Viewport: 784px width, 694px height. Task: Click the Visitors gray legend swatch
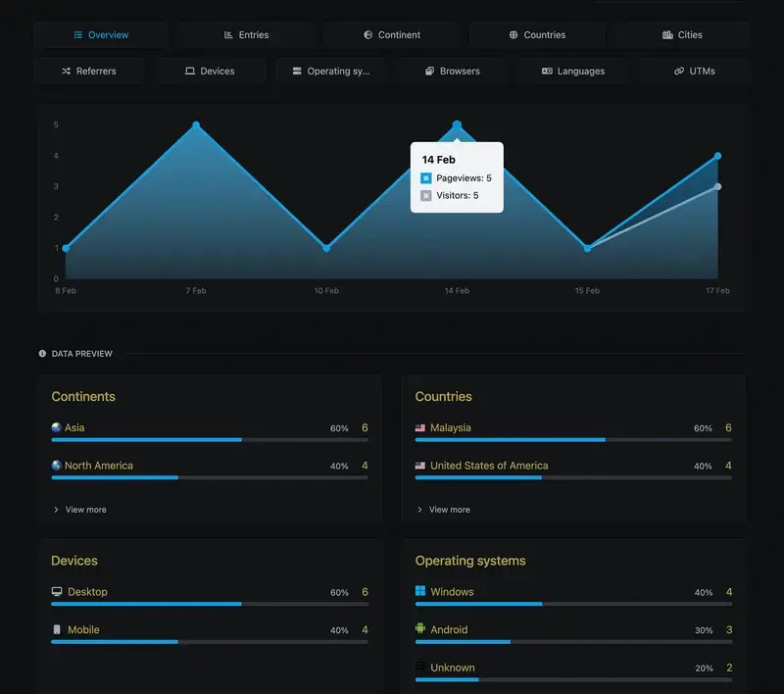click(x=426, y=195)
